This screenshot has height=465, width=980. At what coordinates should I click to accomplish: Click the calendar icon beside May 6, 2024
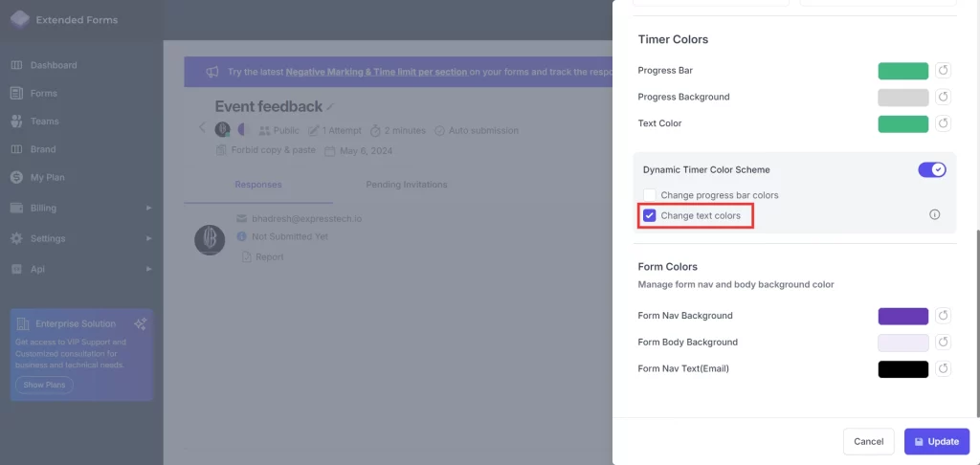tap(330, 150)
